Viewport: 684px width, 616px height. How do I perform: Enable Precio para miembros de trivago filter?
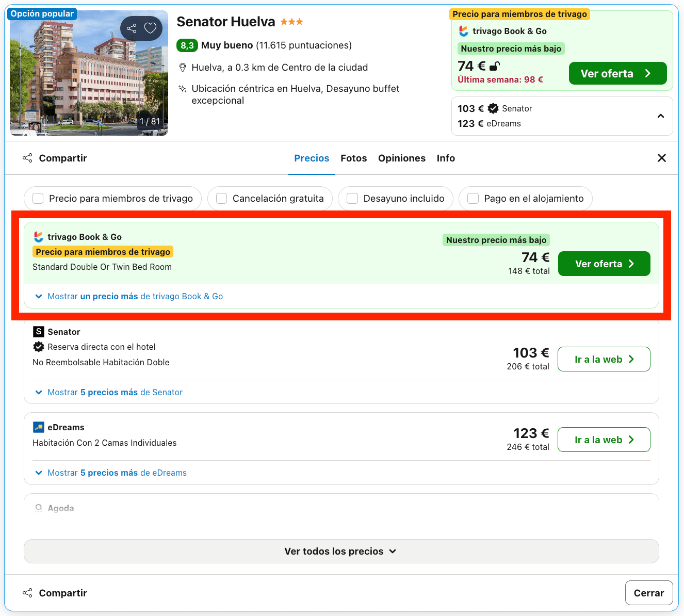coord(112,199)
